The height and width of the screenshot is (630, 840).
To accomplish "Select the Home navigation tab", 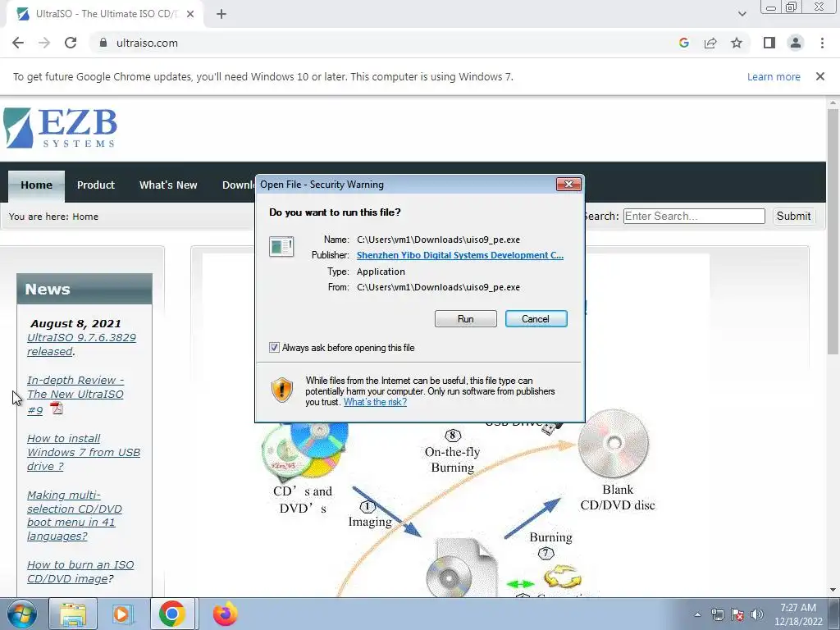I will pos(36,185).
